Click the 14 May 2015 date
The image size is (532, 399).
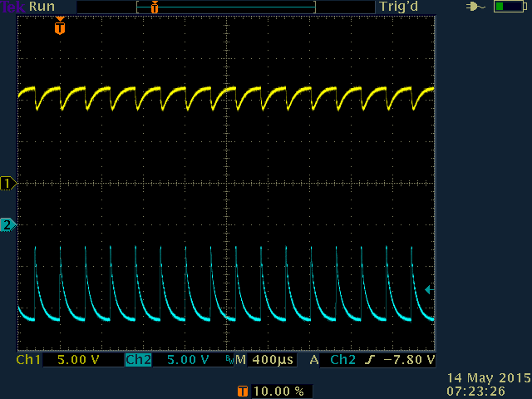click(x=489, y=378)
